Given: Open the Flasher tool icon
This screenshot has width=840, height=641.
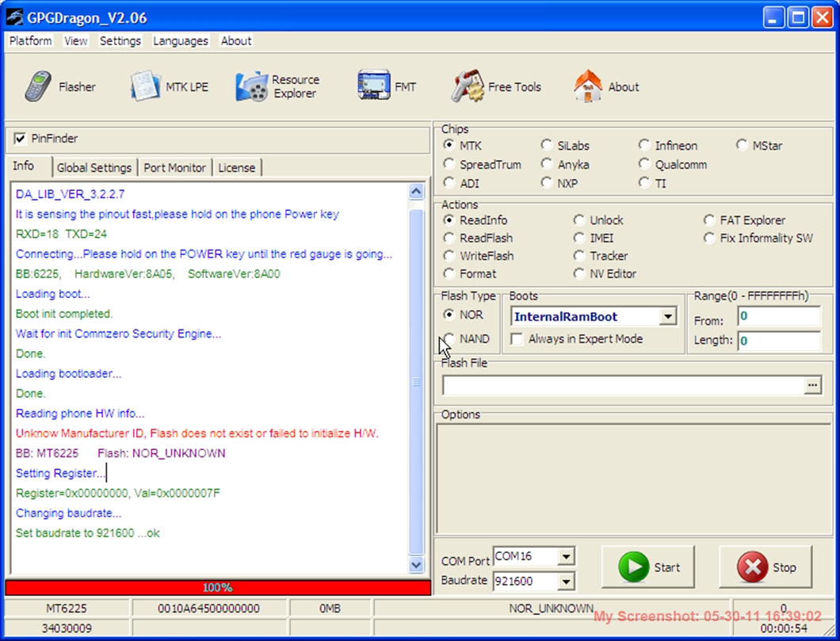Looking at the screenshot, I should (x=38, y=86).
